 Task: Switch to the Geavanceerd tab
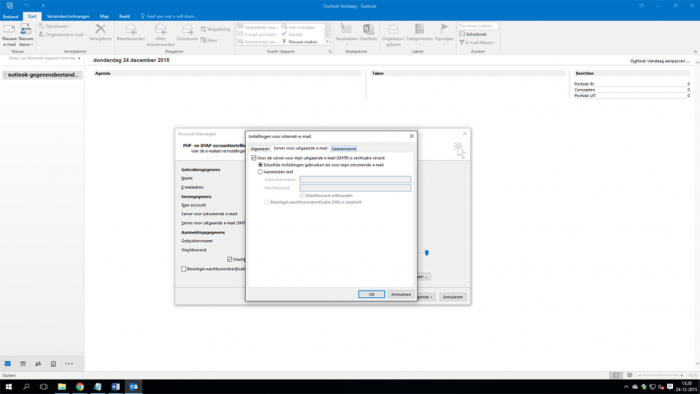click(x=344, y=149)
